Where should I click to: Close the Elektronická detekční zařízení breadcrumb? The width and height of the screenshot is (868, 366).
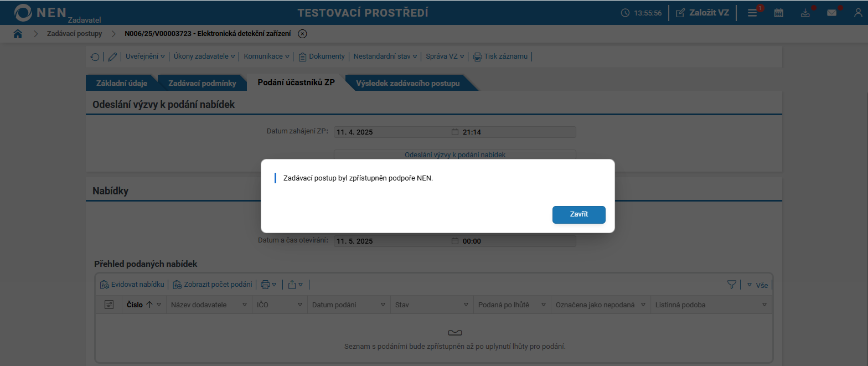[x=302, y=33]
